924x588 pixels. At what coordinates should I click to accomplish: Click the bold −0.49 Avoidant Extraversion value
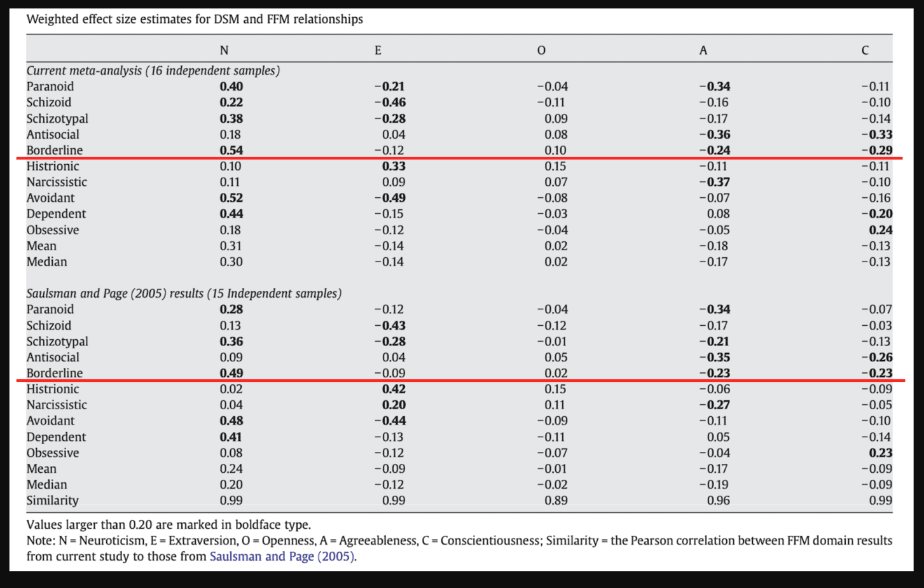389,198
